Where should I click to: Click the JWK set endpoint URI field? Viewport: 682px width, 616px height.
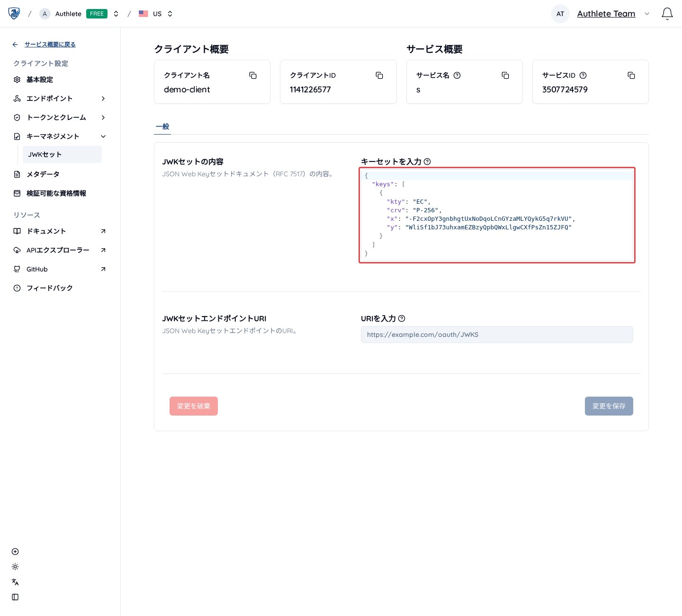497,335
